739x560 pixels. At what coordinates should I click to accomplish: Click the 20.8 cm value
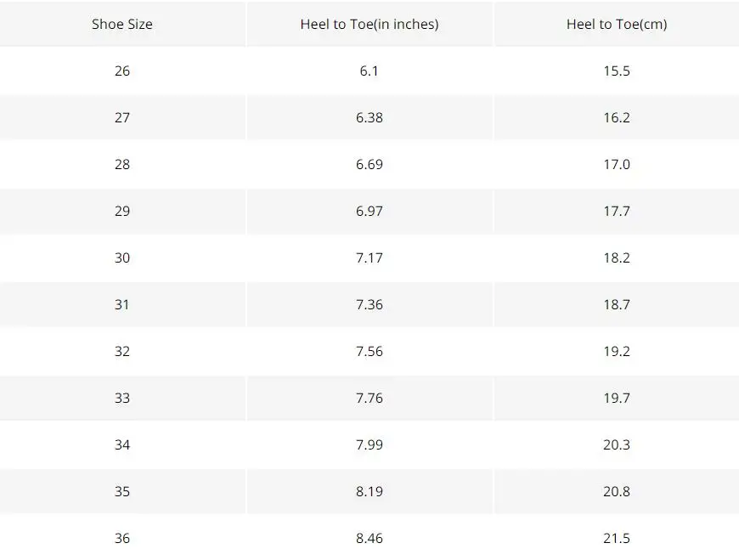tap(617, 491)
